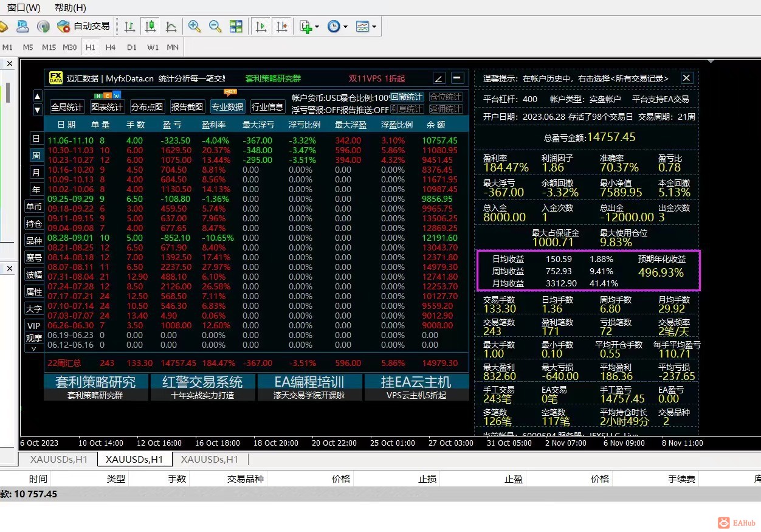The height and width of the screenshot is (532, 761).
Task: Toggle chart auto scroll icon
Action: pyautogui.click(x=261, y=26)
